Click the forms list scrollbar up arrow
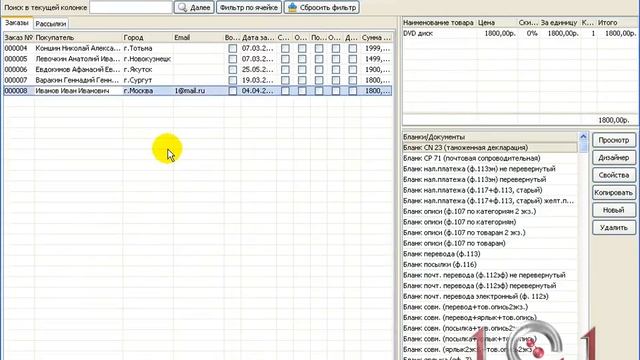 coord(583,136)
